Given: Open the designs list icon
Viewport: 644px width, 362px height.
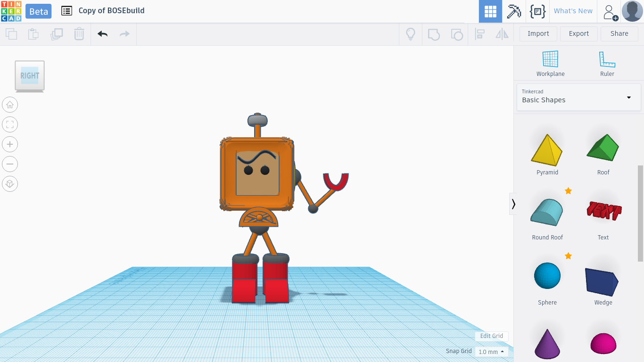Looking at the screenshot, I should click(x=67, y=11).
